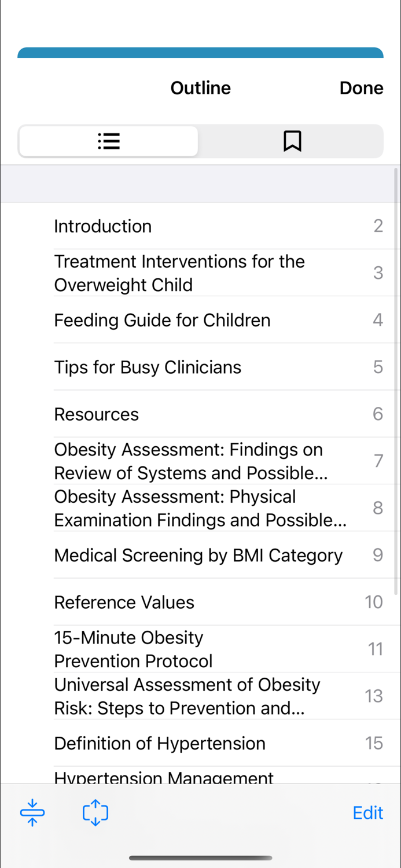
Task: Select Tips for Busy Clinicians
Action: (219, 367)
